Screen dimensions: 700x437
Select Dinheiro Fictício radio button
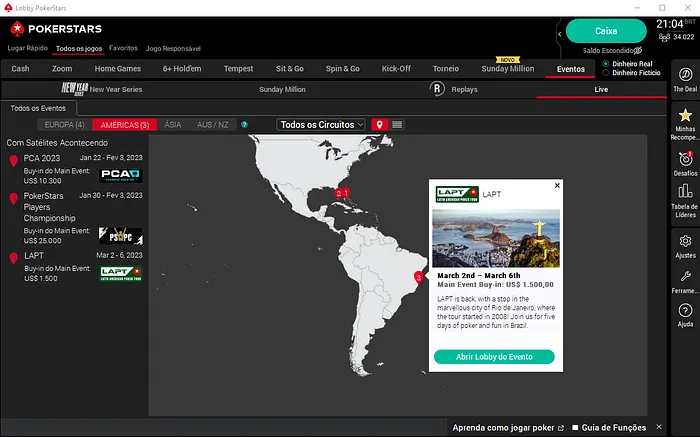coord(606,73)
